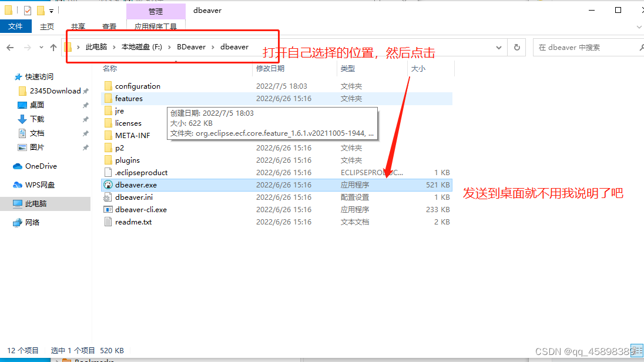Viewport: 644px width, 362px height.
Task: Expand address bar history dropdown
Action: pyautogui.click(x=499, y=48)
